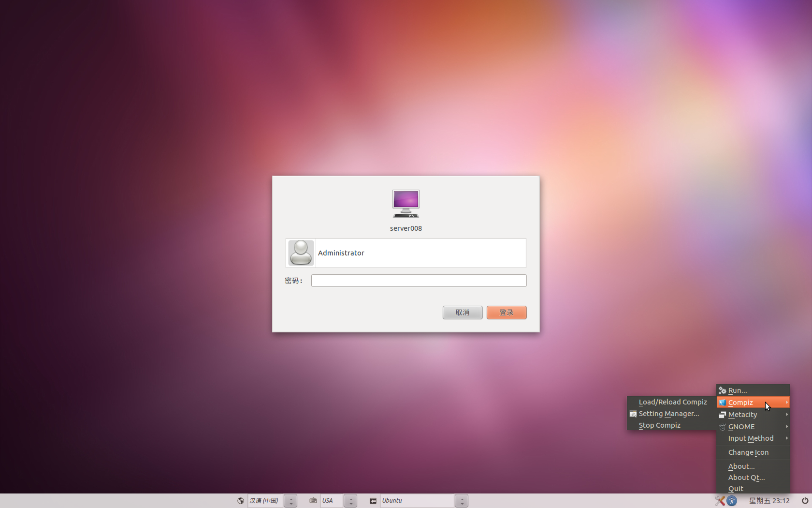
Task: Expand the GNOME submenu
Action: click(753, 427)
